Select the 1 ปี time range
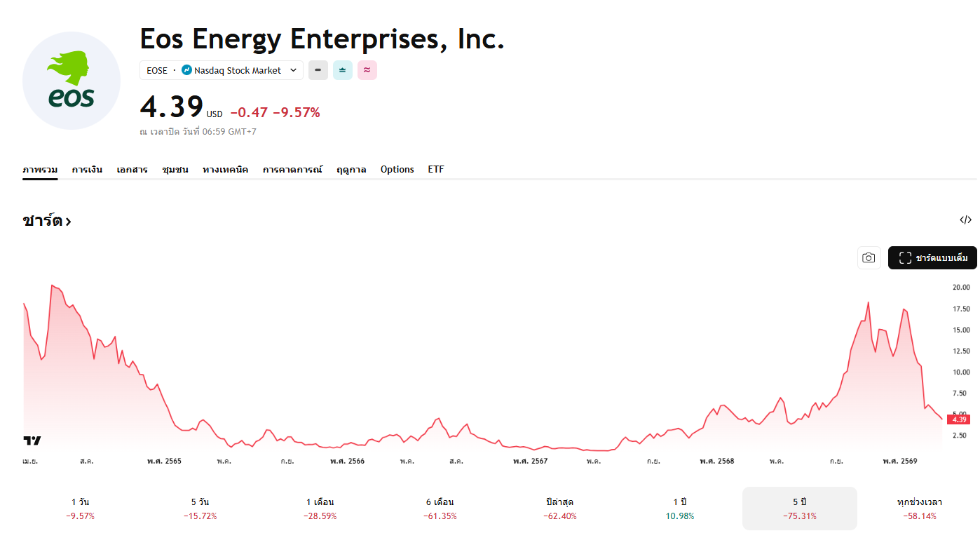The height and width of the screenshot is (538, 980). coord(679,509)
